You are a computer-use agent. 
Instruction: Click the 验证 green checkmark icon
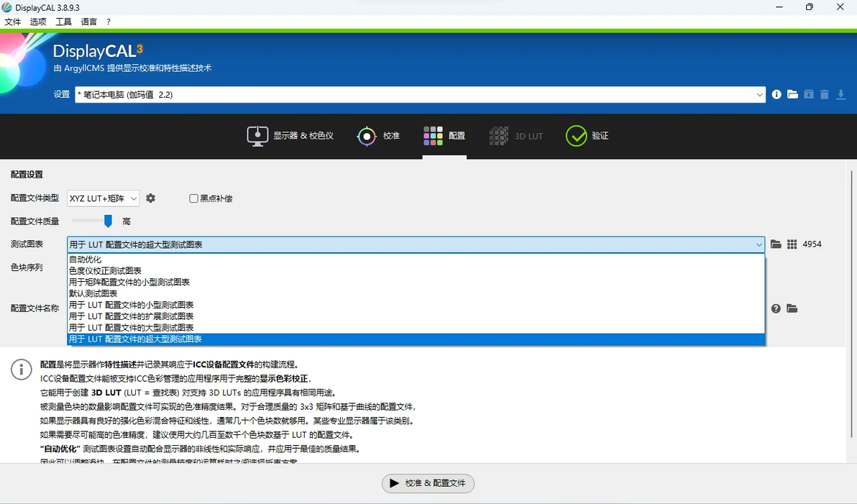click(576, 136)
